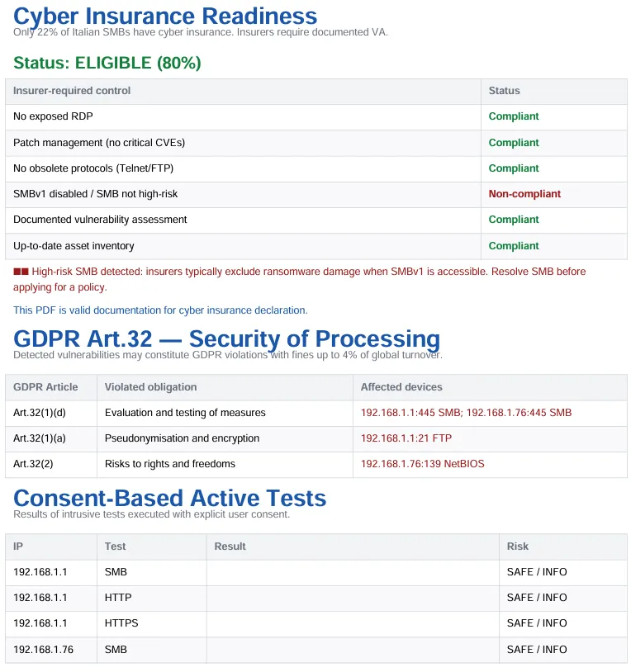Click the red 'Non-compliant' status
This screenshot has height=672, width=631.
click(524, 194)
